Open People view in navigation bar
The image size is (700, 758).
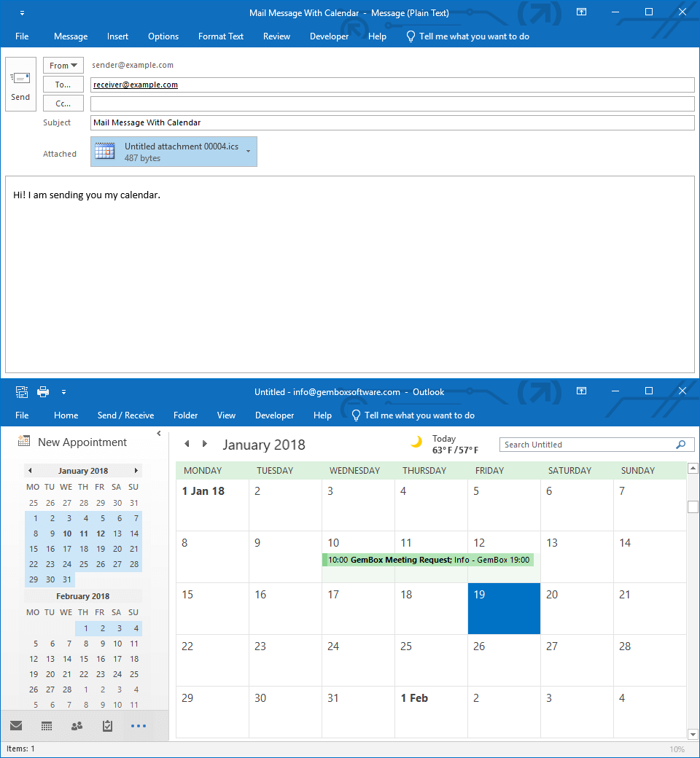point(77,726)
